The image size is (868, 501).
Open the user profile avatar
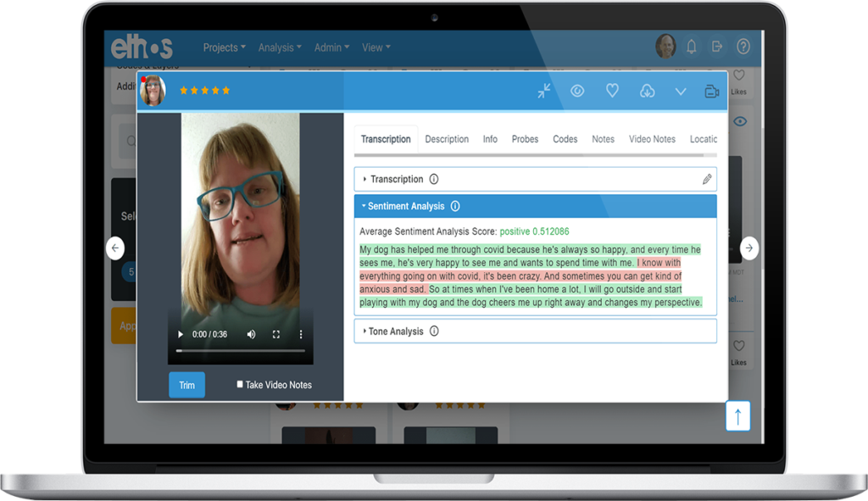coord(665,47)
